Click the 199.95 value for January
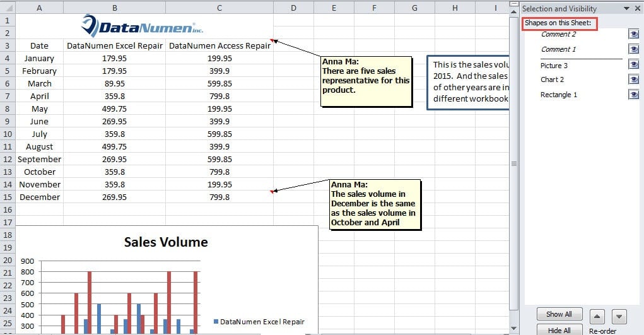Viewport: 644px width, 335px height. pyautogui.click(x=220, y=59)
